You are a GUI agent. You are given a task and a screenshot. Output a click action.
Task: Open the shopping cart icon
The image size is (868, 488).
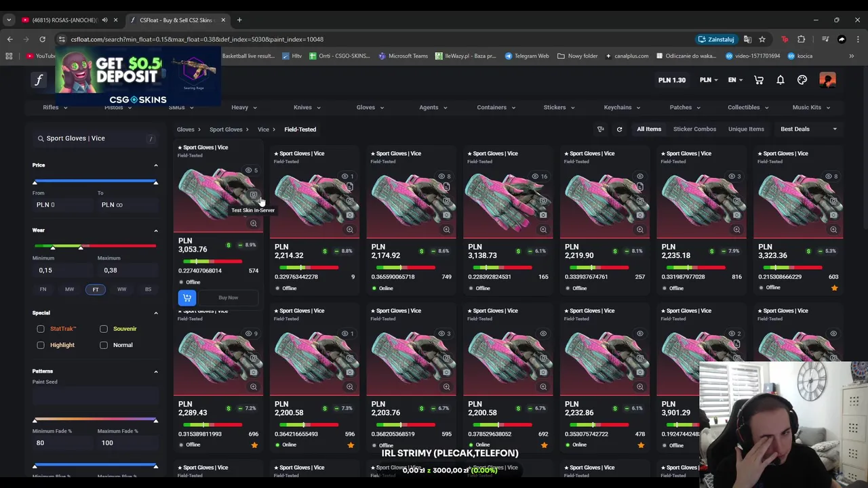coord(759,80)
